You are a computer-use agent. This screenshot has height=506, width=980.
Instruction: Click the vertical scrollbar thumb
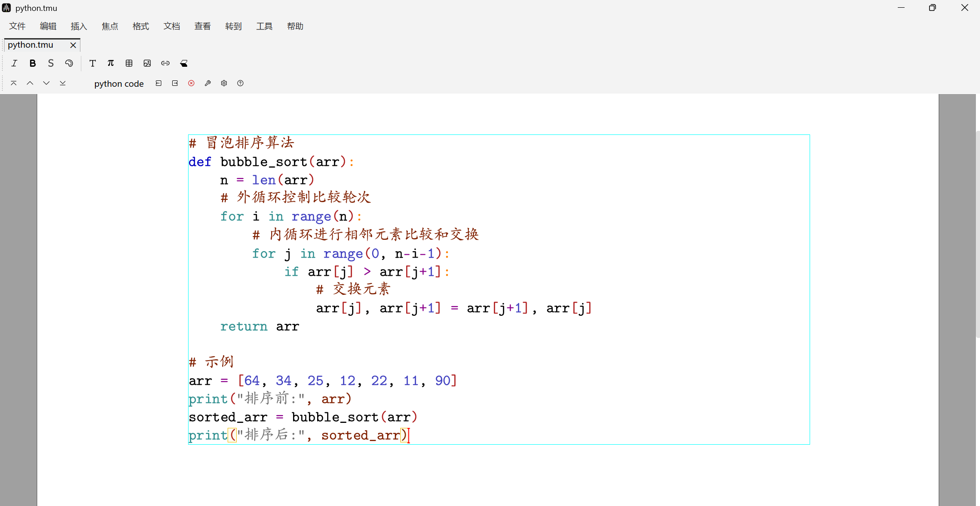pyautogui.click(x=977, y=234)
